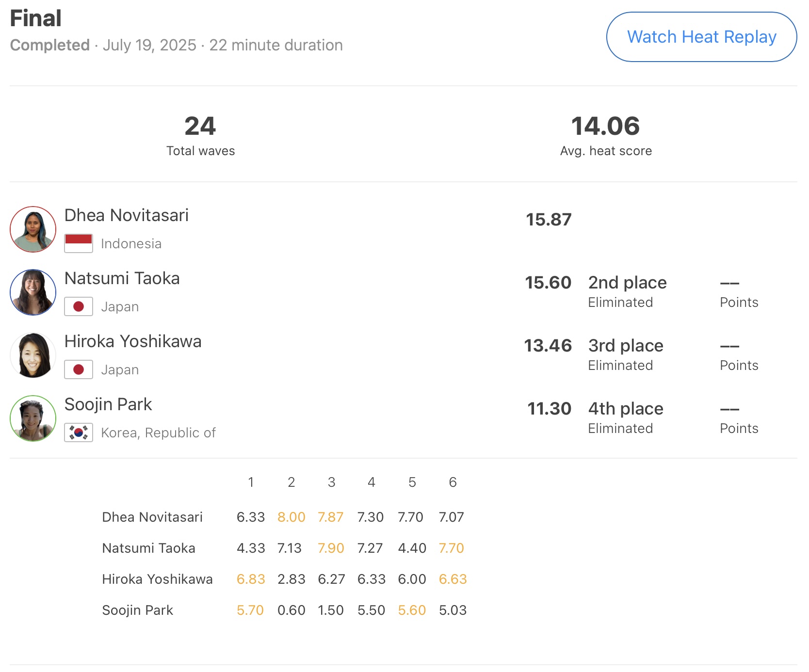The image size is (809, 672).
Task: Click the Watch Heat Replay button
Action: pyautogui.click(x=701, y=37)
